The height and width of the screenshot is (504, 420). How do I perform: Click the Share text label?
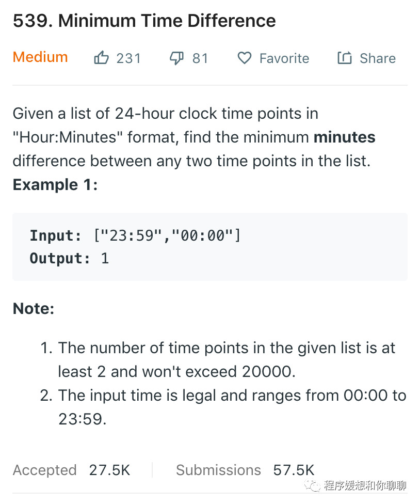pos(377,58)
